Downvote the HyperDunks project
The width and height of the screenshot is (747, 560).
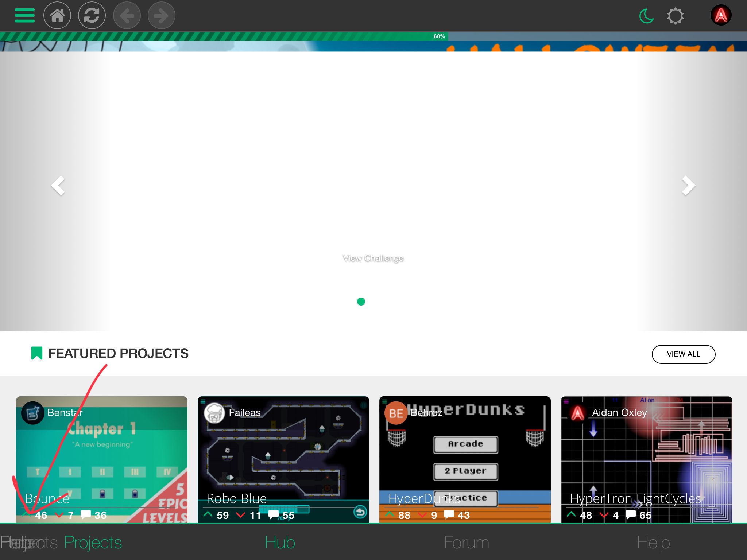[x=422, y=515]
